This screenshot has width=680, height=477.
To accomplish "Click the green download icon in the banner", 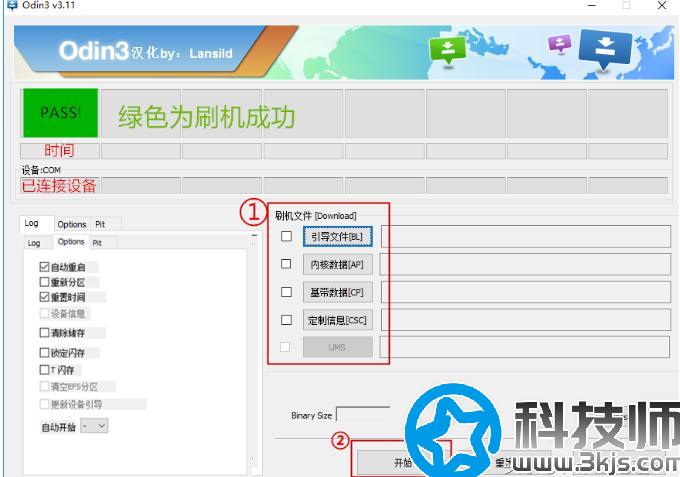I will tap(448, 50).
